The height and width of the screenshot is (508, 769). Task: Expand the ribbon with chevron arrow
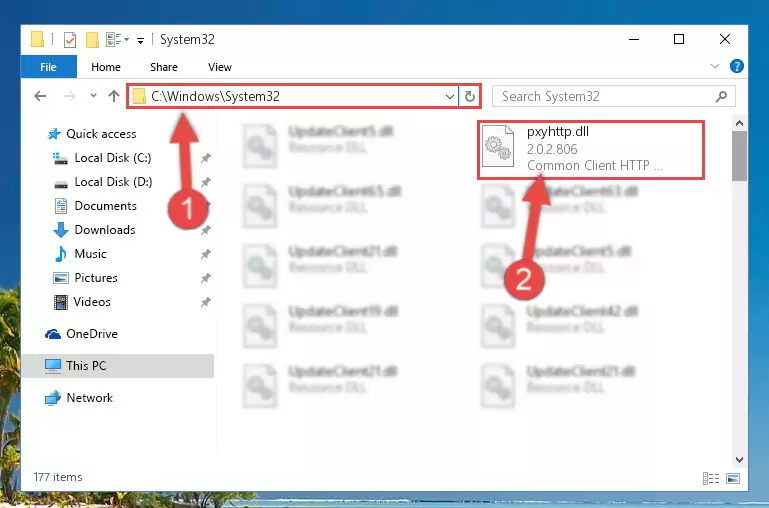click(715, 66)
